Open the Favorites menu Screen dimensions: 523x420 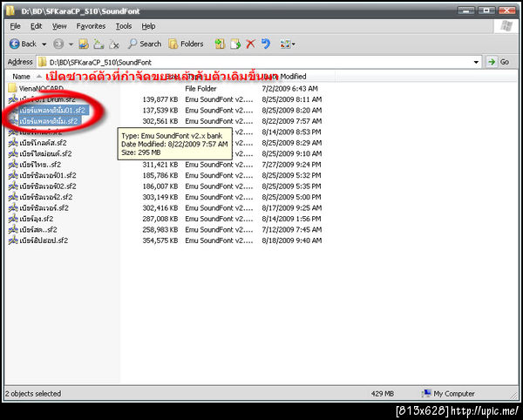click(x=91, y=26)
